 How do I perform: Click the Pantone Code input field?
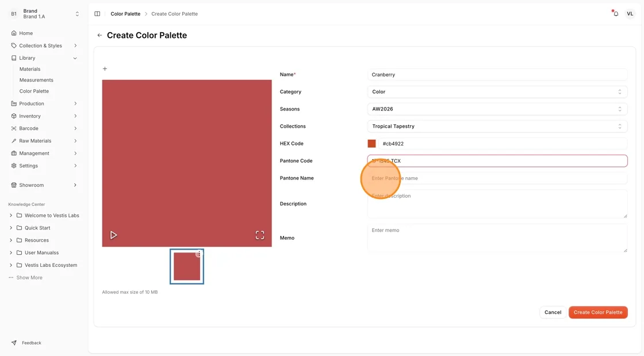click(497, 161)
